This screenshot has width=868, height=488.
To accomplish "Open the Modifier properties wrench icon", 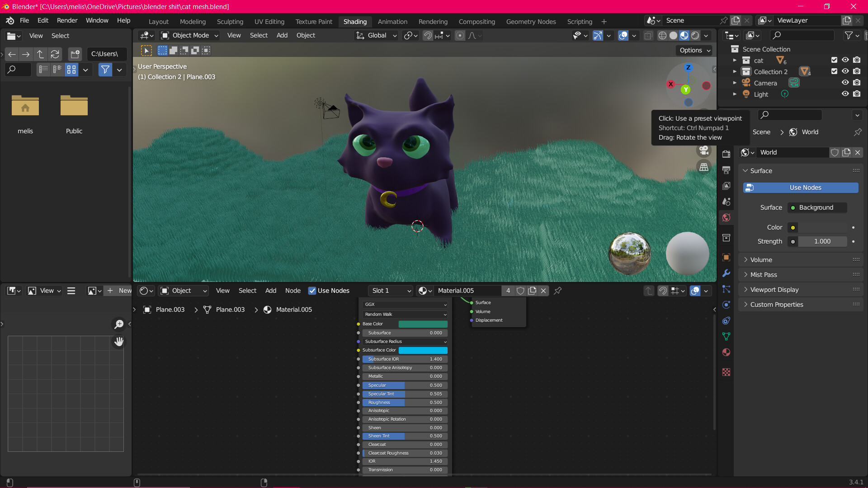I will [x=726, y=273].
